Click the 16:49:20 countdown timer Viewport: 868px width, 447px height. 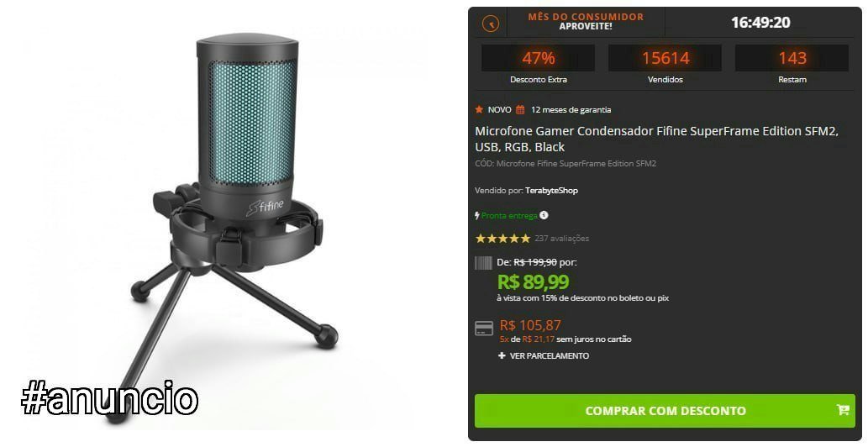(x=760, y=22)
